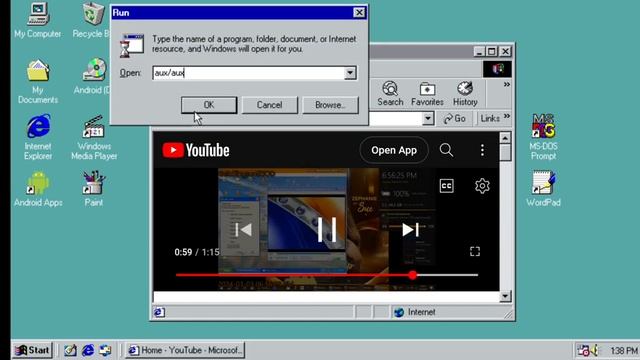Screen dimensions: 640x360
Task: Open Android Apps shortcut
Action: click(38, 189)
